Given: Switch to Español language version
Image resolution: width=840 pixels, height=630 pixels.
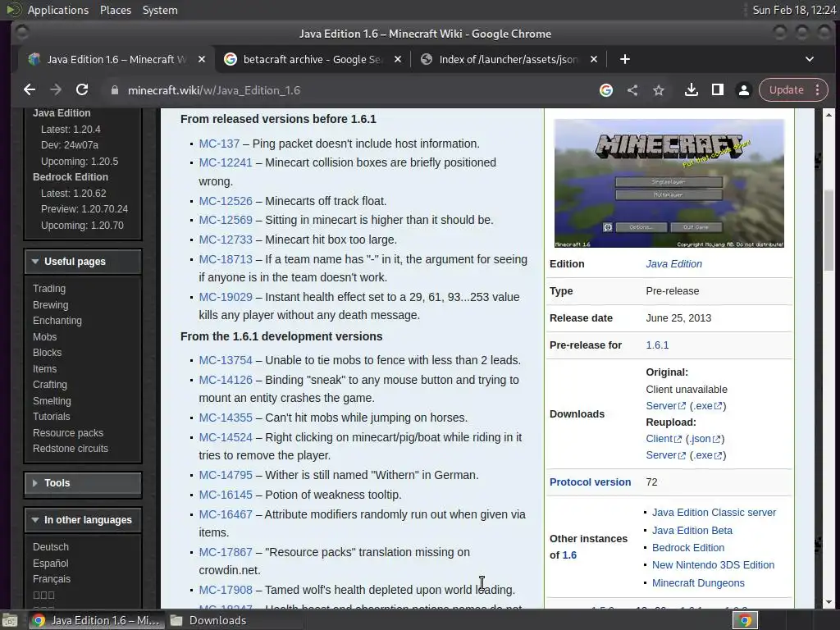Looking at the screenshot, I should [x=50, y=563].
